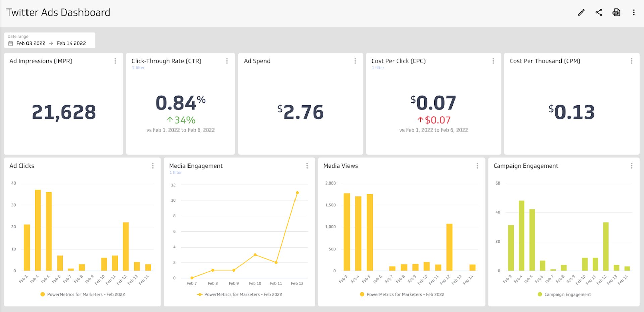644x312 pixels.
Task: Click the calendar icon in the Date range picker
Action: pos(11,43)
